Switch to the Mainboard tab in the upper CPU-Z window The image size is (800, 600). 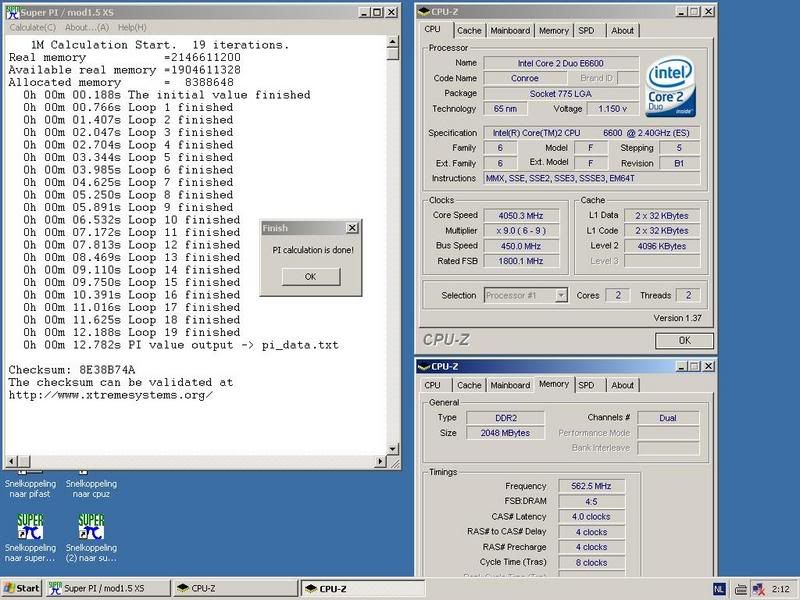click(x=510, y=31)
